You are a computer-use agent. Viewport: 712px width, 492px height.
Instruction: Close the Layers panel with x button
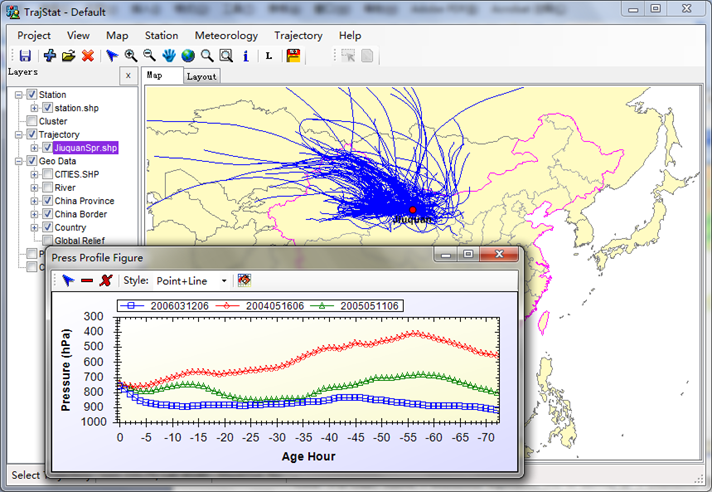point(128,76)
